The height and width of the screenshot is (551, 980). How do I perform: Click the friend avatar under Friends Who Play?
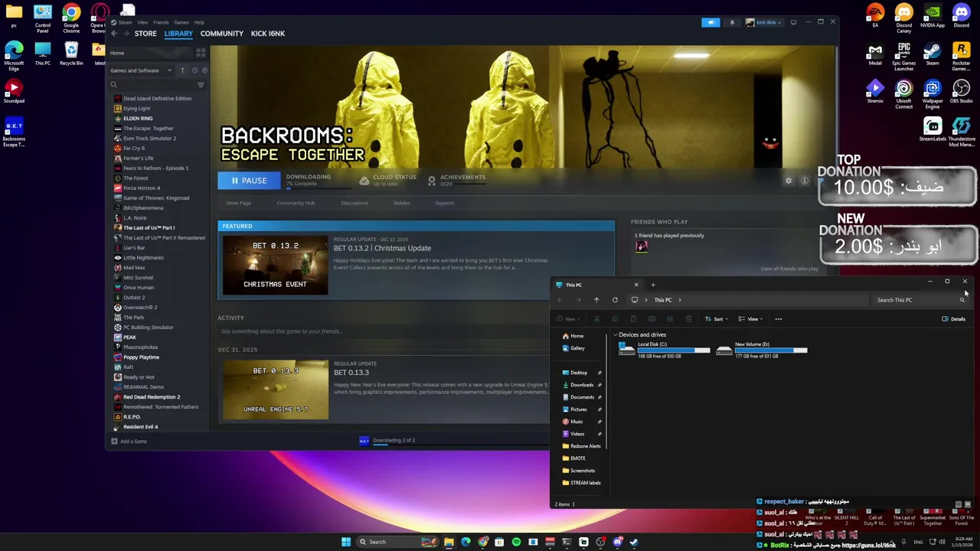tap(642, 246)
